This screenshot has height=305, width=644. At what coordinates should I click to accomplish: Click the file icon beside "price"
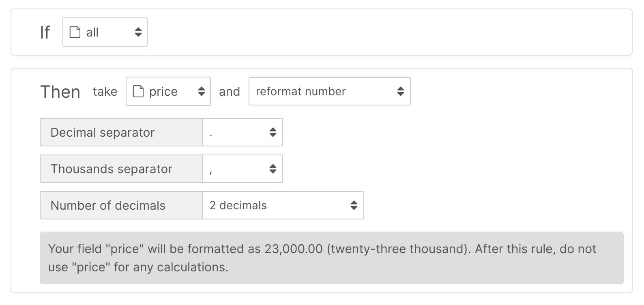point(138,91)
